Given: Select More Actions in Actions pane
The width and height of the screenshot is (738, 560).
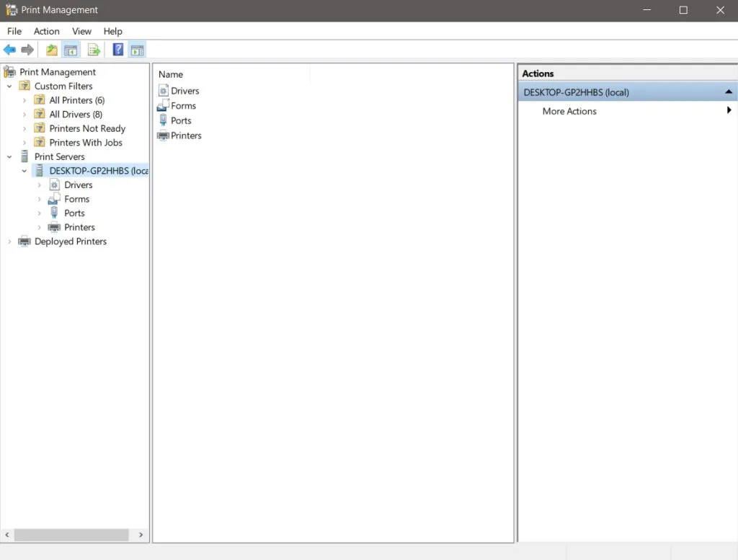Looking at the screenshot, I should tap(569, 111).
